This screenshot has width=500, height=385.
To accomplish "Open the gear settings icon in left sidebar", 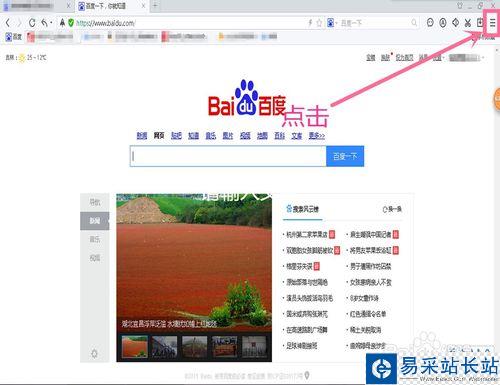I will coord(94,353).
